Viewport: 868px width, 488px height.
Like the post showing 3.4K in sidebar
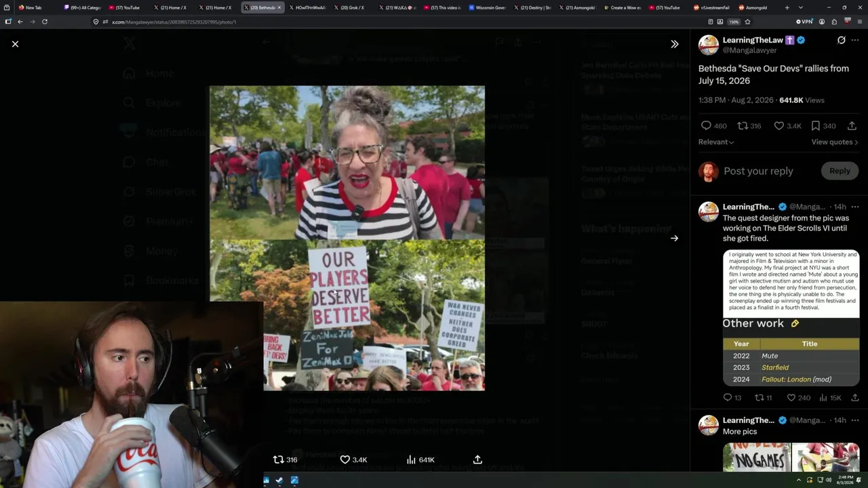click(x=787, y=125)
